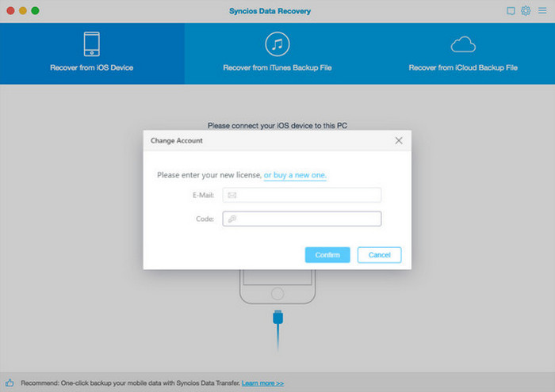Click the cloud icon for iCloud backup
Screen dimensions: 555x392
click(463, 44)
